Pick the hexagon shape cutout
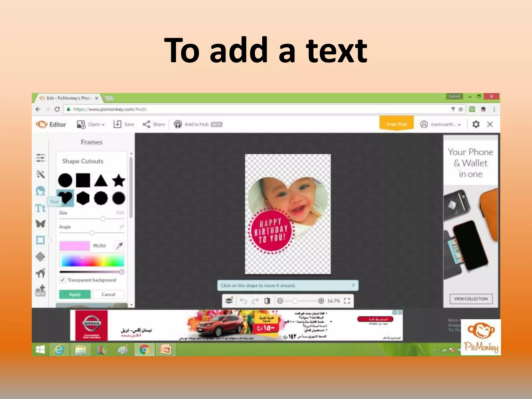 83,198
